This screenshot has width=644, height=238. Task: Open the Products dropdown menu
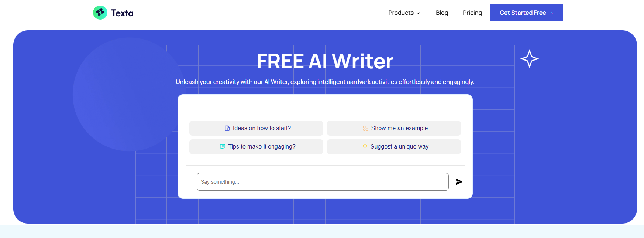401,13
